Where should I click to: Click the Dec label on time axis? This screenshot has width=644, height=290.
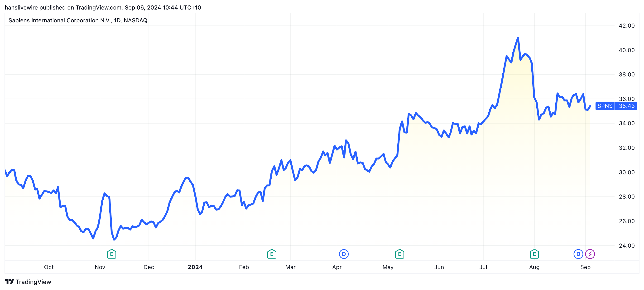point(149,267)
